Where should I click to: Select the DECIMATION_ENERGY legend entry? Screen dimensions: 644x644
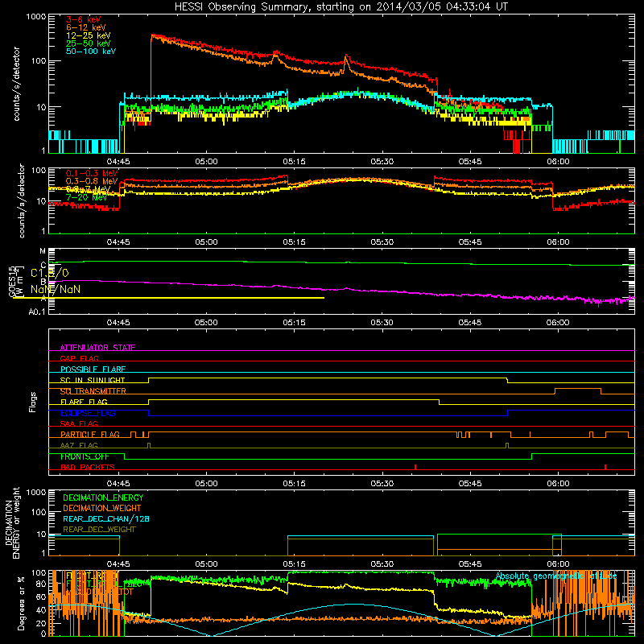[103, 497]
